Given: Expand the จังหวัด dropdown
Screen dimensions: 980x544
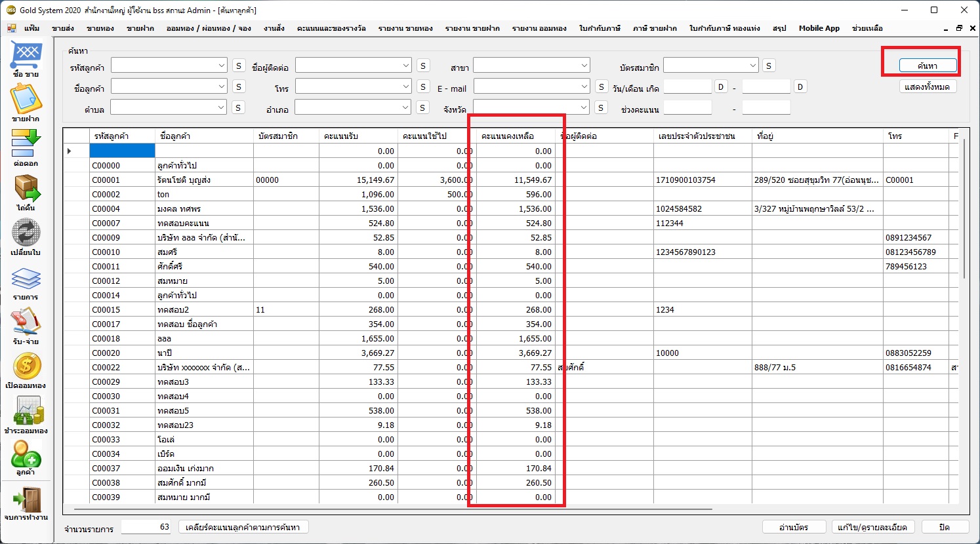Looking at the screenshot, I should click(x=584, y=107).
